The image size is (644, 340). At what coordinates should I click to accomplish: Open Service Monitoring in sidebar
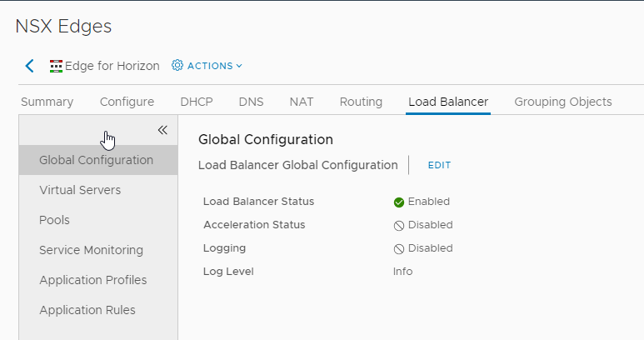pyautogui.click(x=98, y=250)
